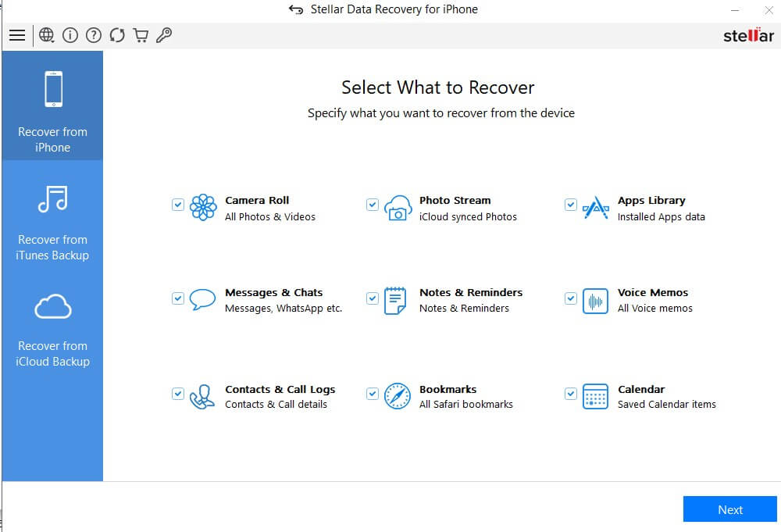781x532 pixels.
Task: Click the Next button
Action: coord(729,509)
